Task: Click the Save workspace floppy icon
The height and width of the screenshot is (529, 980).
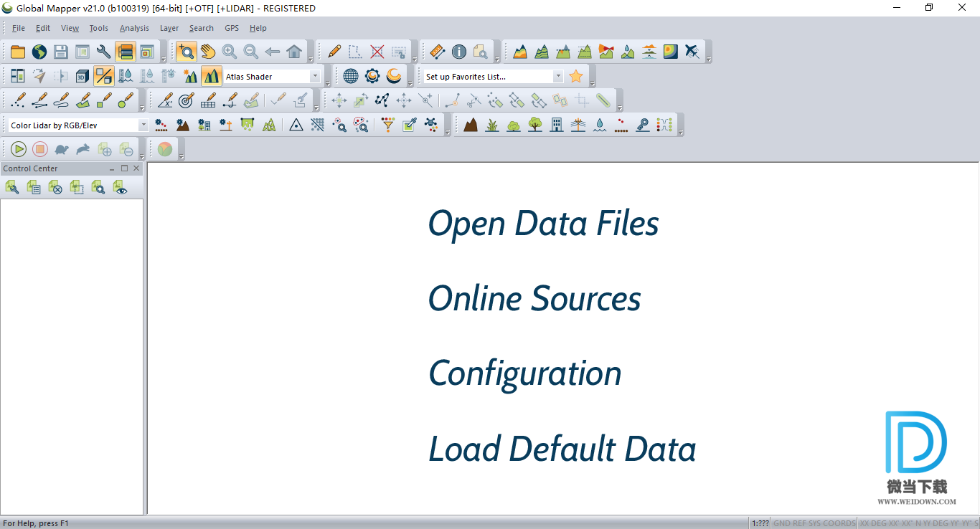Action: 61,52
